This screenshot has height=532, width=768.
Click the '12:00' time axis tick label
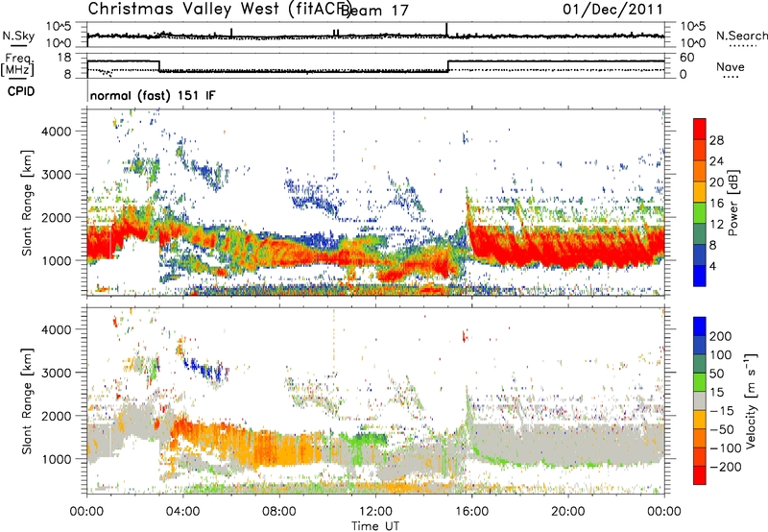[375, 512]
